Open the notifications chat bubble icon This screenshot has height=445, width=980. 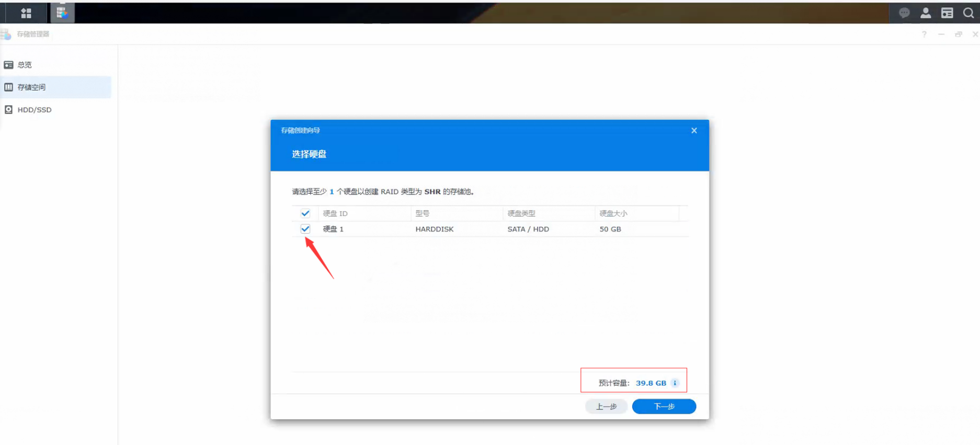tap(904, 13)
